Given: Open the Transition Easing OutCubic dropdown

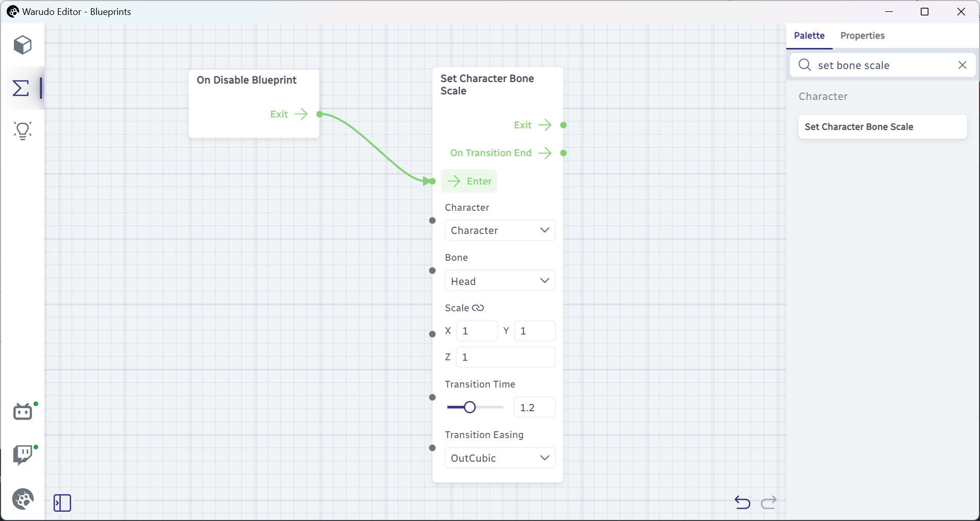Looking at the screenshot, I should point(500,458).
